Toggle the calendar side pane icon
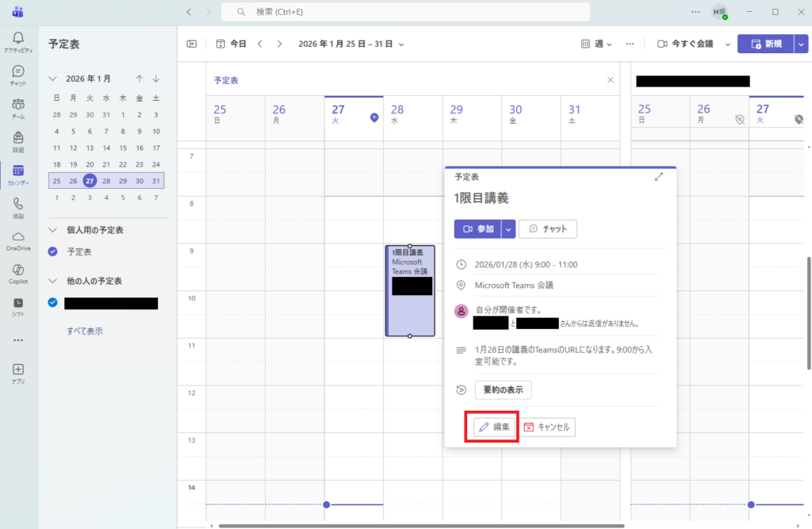Viewport: 812px width, 529px height. pyautogui.click(x=191, y=44)
